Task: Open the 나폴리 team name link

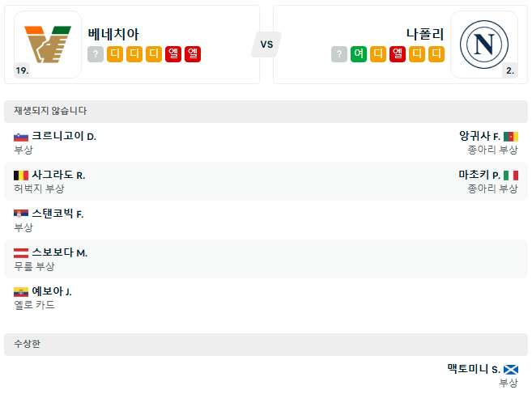Action: pos(425,34)
